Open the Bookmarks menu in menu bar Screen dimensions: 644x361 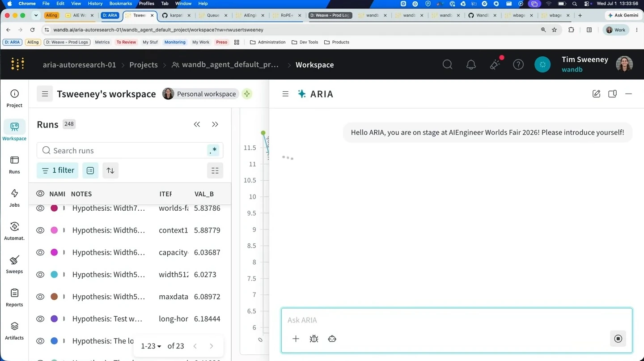click(x=120, y=4)
